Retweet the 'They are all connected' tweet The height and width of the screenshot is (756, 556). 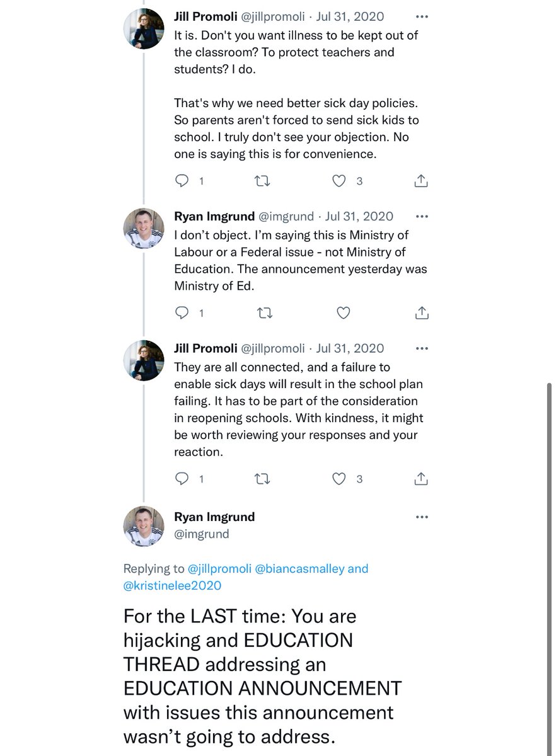tap(262, 479)
